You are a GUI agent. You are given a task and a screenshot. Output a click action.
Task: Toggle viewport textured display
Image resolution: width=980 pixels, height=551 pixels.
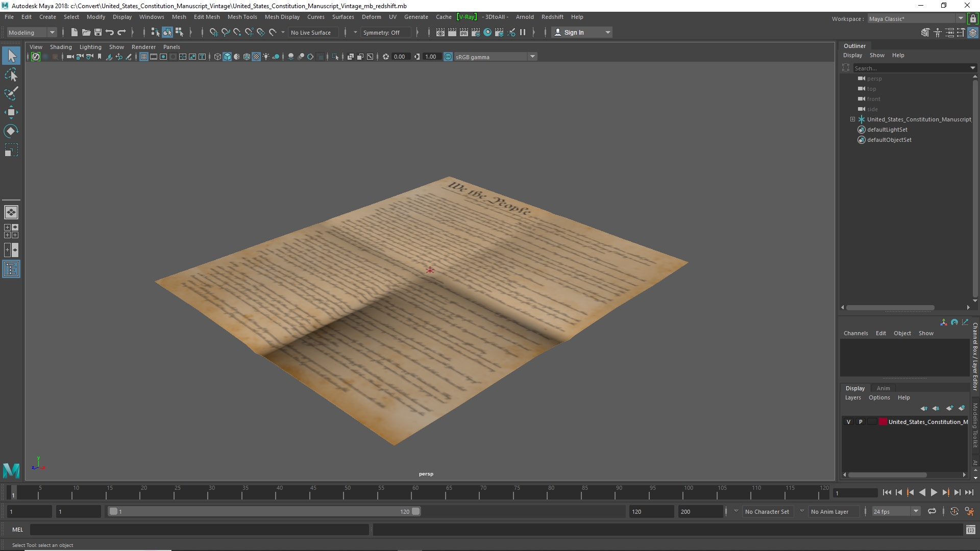[x=257, y=57]
